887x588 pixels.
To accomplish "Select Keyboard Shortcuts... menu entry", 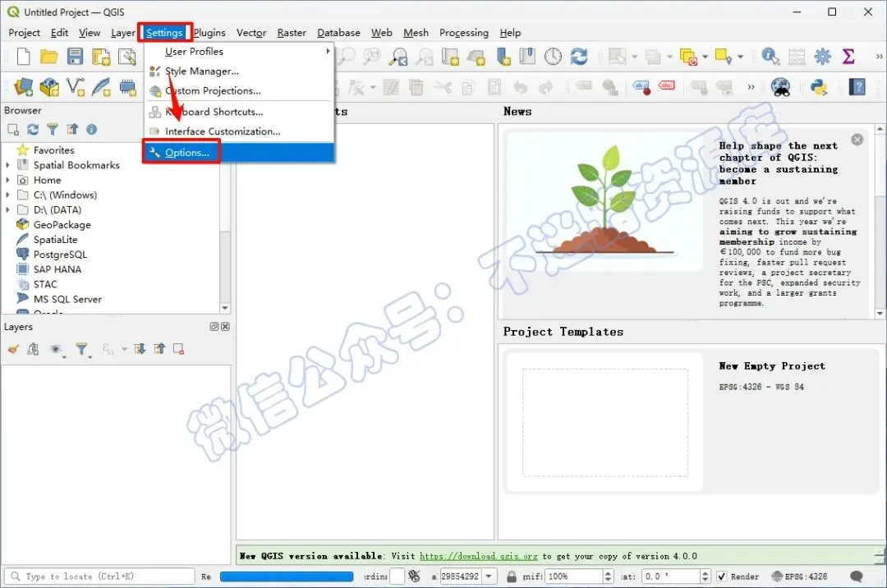I will (239, 112).
